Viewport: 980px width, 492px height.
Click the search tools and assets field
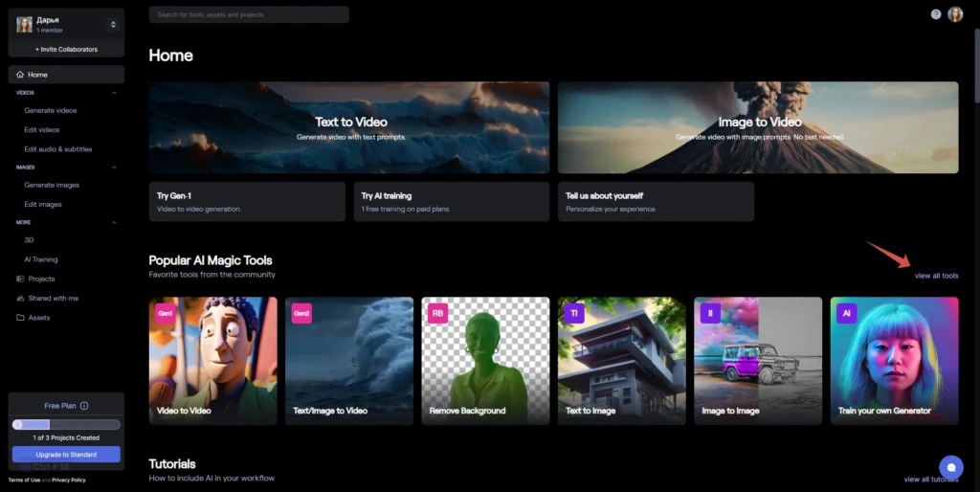point(249,14)
